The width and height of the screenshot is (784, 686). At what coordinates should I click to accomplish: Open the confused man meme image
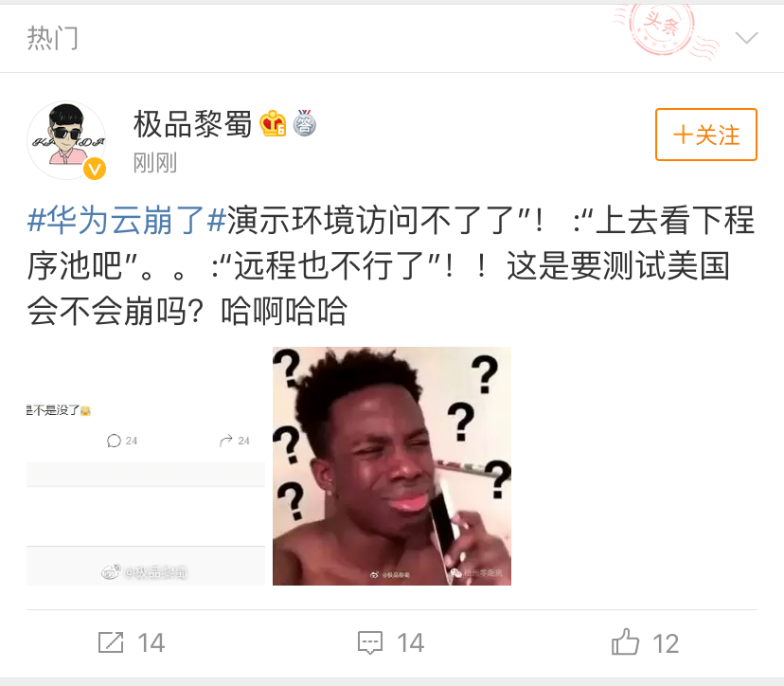392,466
